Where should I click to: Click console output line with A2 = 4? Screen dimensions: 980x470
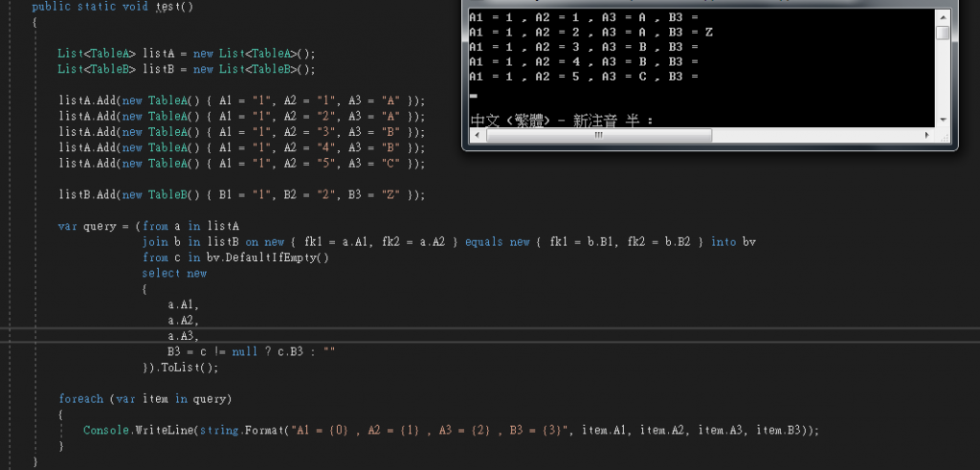pyautogui.click(x=584, y=62)
